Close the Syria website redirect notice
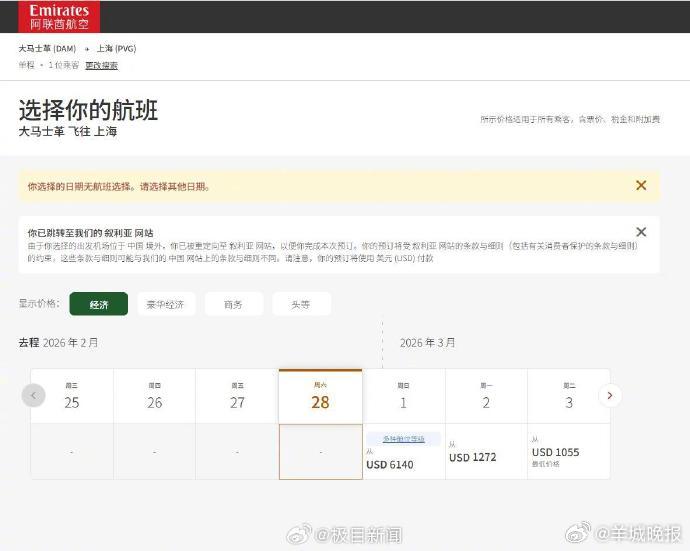This screenshot has width=690, height=551. click(x=641, y=232)
